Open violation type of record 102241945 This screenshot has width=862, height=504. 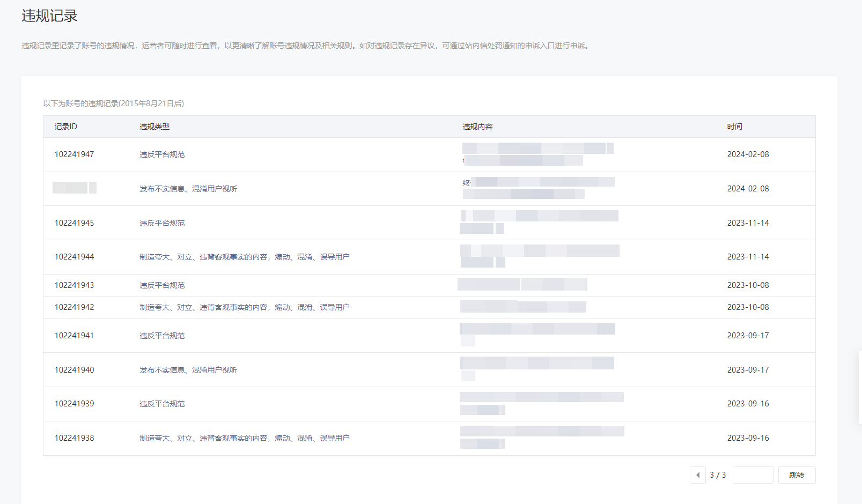(x=162, y=223)
